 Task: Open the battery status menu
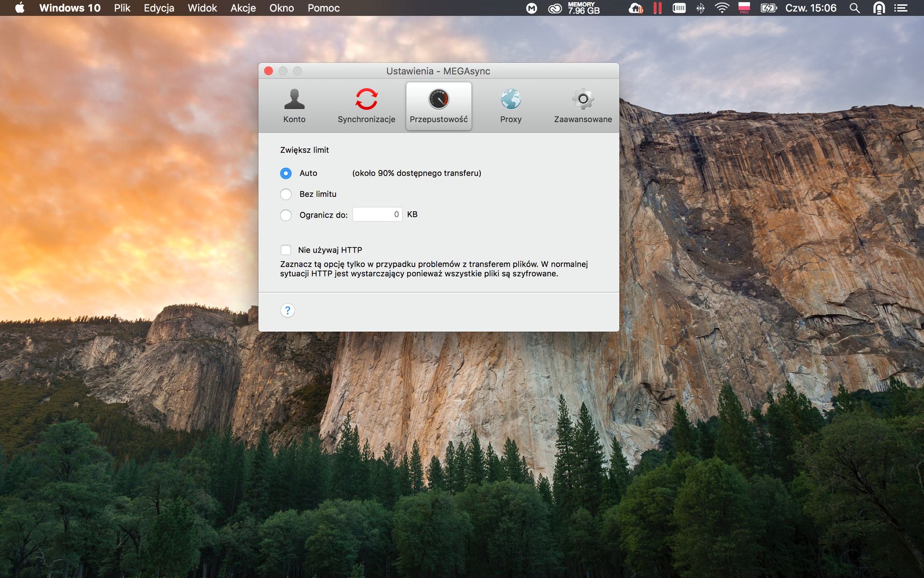(769, 8)
